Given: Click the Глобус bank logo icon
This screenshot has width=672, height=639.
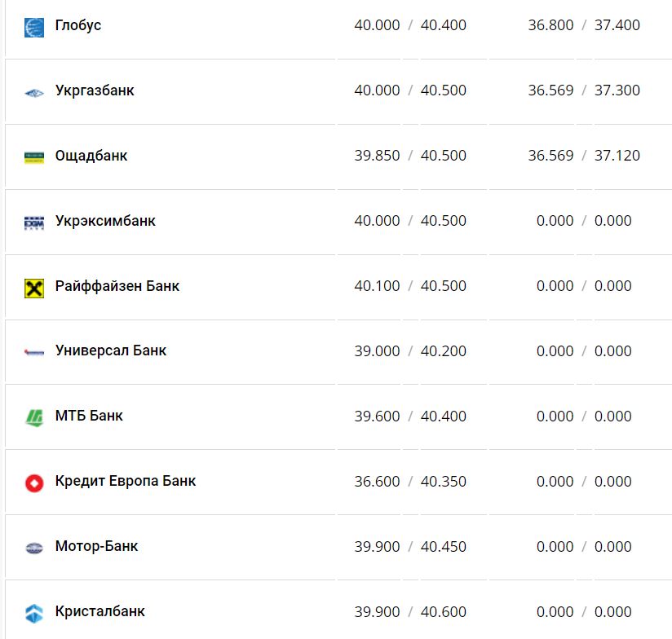Looking at the screenshot, I should (34, 27).
